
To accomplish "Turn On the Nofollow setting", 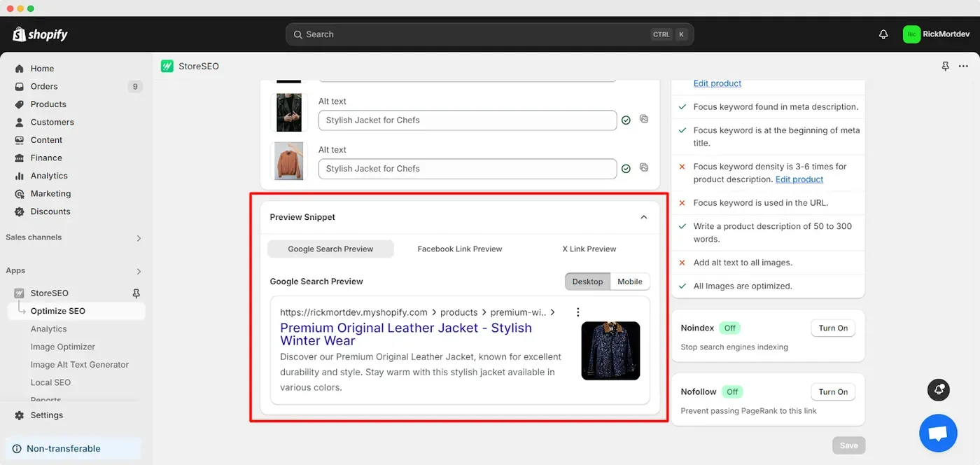I will (833, 392).
